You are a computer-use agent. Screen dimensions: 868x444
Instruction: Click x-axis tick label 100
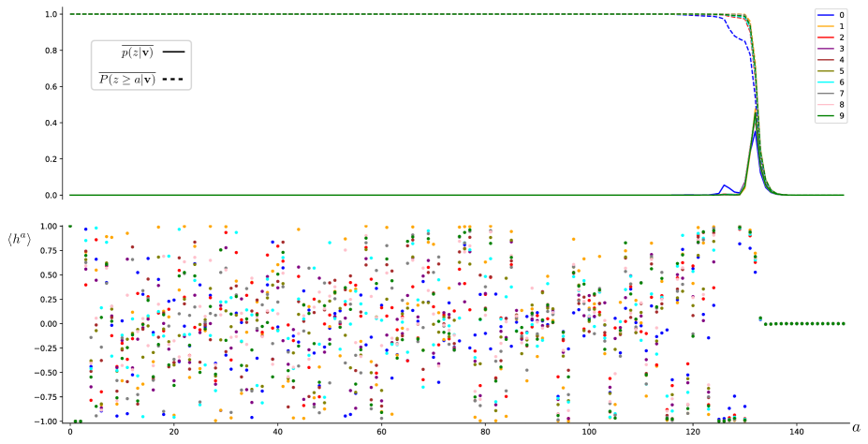pyautogui.click(x=589, y=431)
